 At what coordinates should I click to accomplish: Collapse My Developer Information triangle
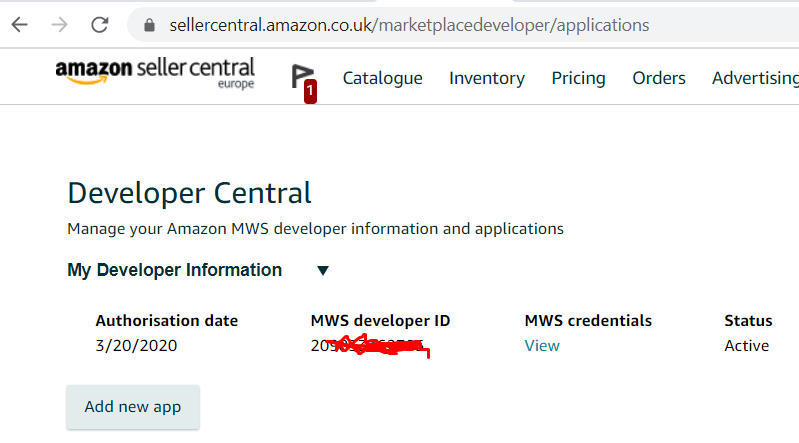[x=323, y=270]
